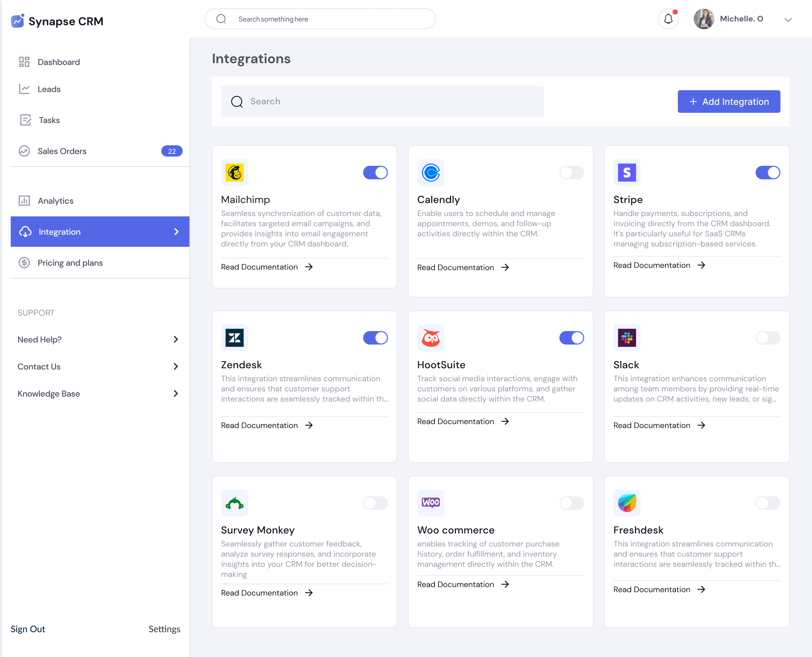Click the arrow icon beside Stripe Read Documentation
The height and width of the screenshot is (657, 812).
702,265
